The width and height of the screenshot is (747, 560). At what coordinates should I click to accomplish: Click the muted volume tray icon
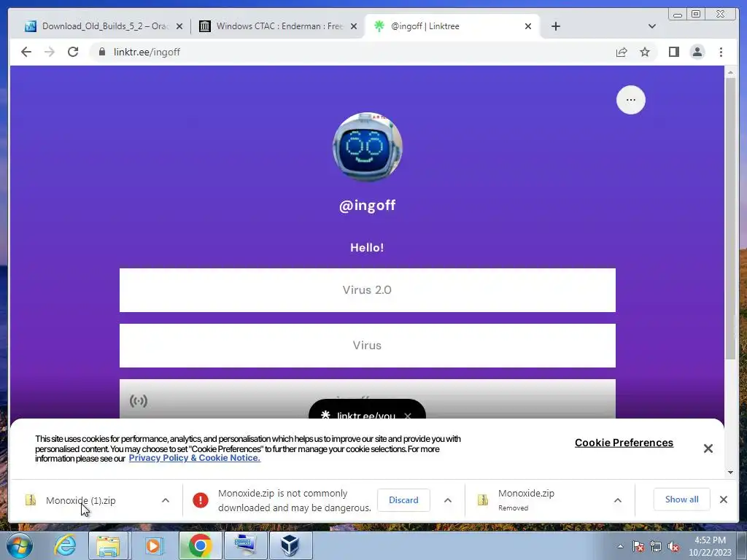pos(673,547)
